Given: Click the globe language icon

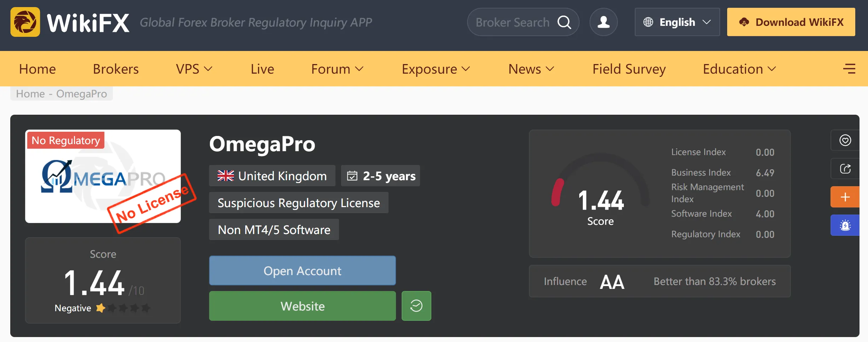Looking at the screenshot, I should tap(648, 22).
